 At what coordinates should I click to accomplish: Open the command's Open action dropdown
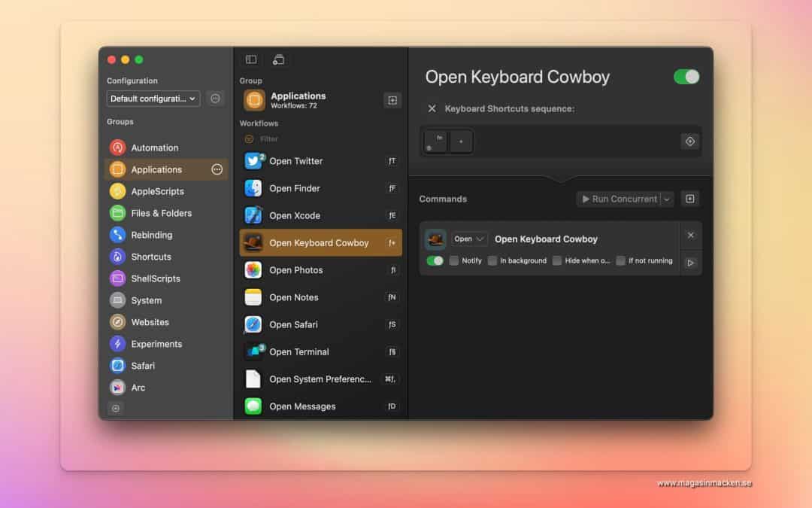click(468, 239)
